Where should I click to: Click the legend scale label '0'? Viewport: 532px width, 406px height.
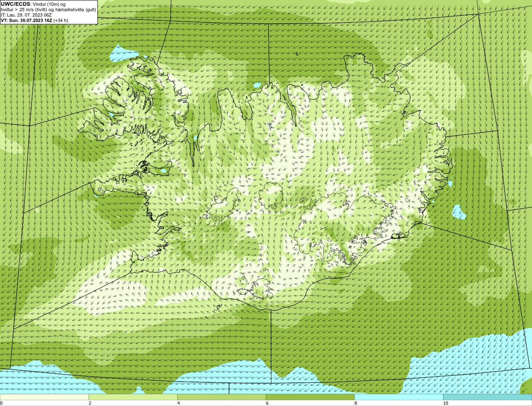pos(1,403)
